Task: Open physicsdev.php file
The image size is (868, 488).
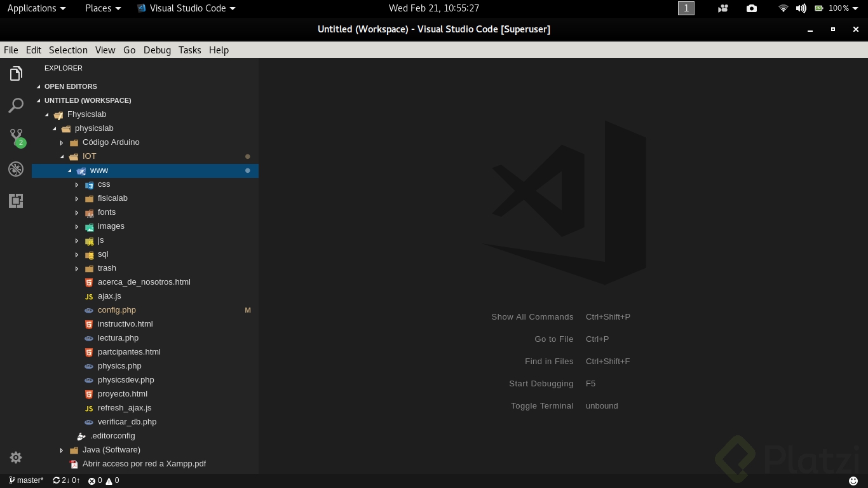Action: click(145, 380)
